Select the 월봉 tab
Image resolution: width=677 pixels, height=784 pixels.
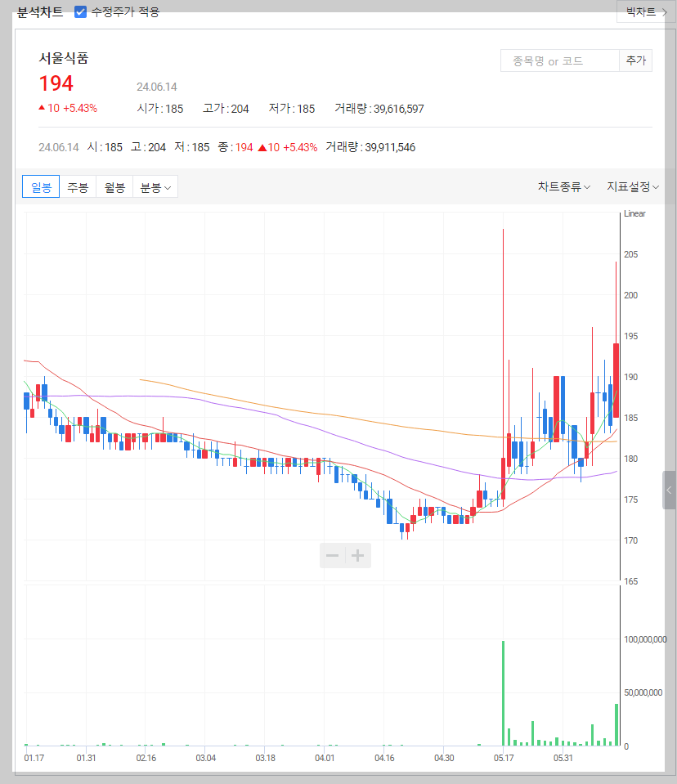click(114, 187)
